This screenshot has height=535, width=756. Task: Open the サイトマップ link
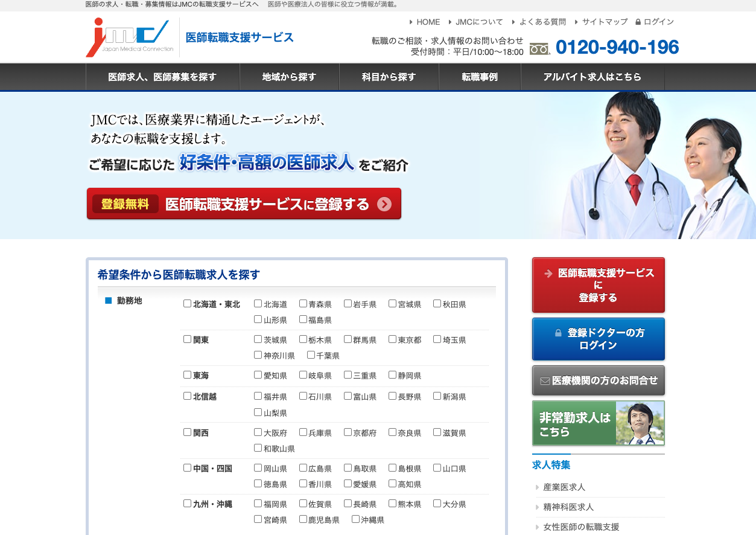pyautogui.click(x=605, y=22)
